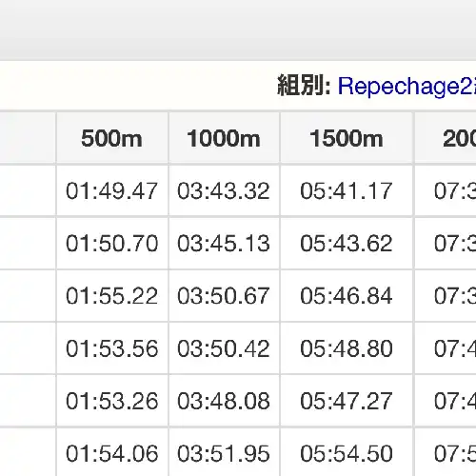Click the 1000m column header
476x476 pixels.
coord(224,138)
